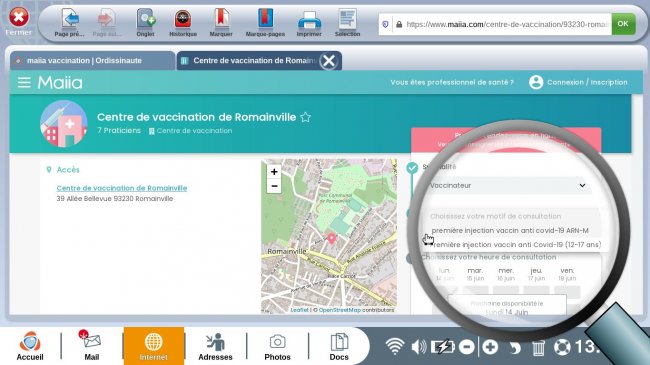Switch to maiia vaccination Ordissinaute tab
Image resolution: width=650 pixels, height=365 pixels.
pos(92,61)
